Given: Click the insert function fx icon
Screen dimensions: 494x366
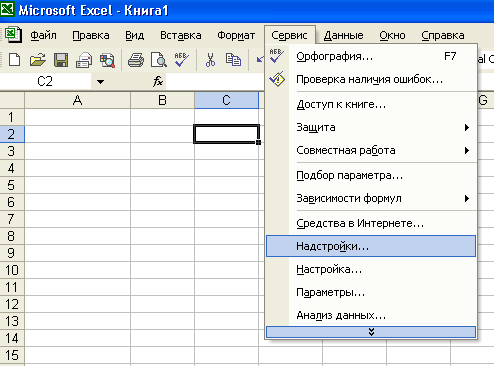Looking at the screenshot, I should coord(158,81).
